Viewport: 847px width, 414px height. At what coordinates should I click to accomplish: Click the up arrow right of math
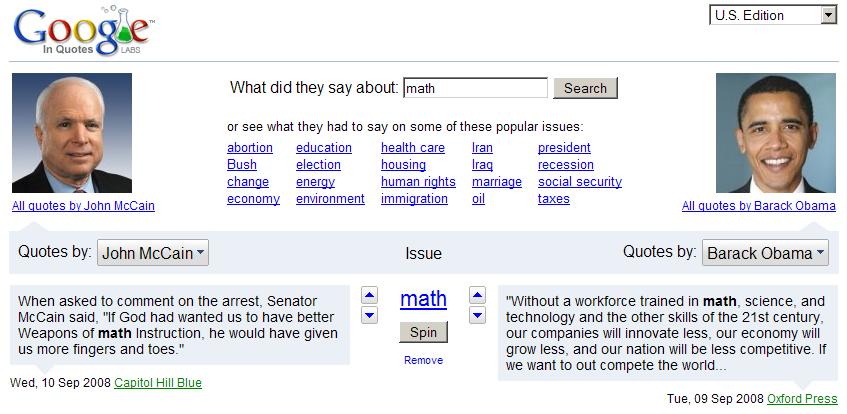click(x=478, y=295)
